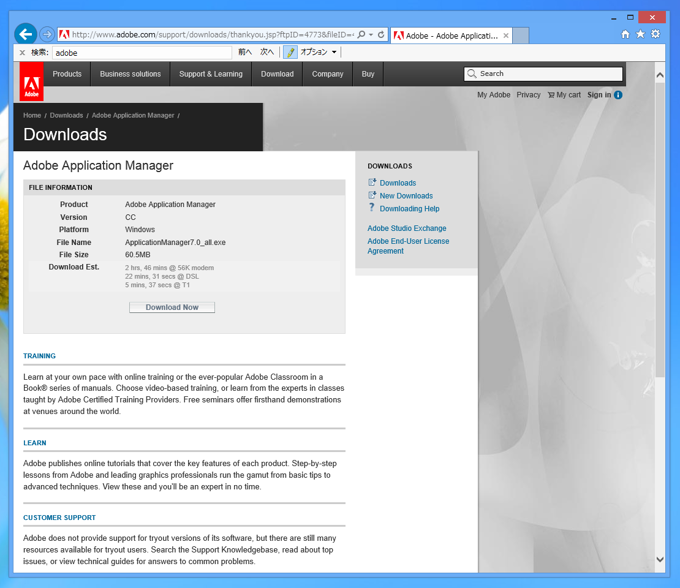Viewport: 680px width, 588px height.
Task: Open the My cart link
Action: 564,95
